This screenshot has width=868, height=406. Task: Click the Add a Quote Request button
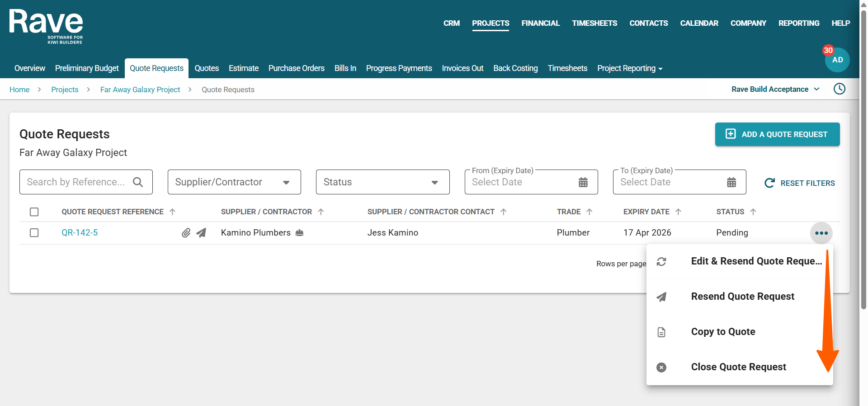click(777, 134)
